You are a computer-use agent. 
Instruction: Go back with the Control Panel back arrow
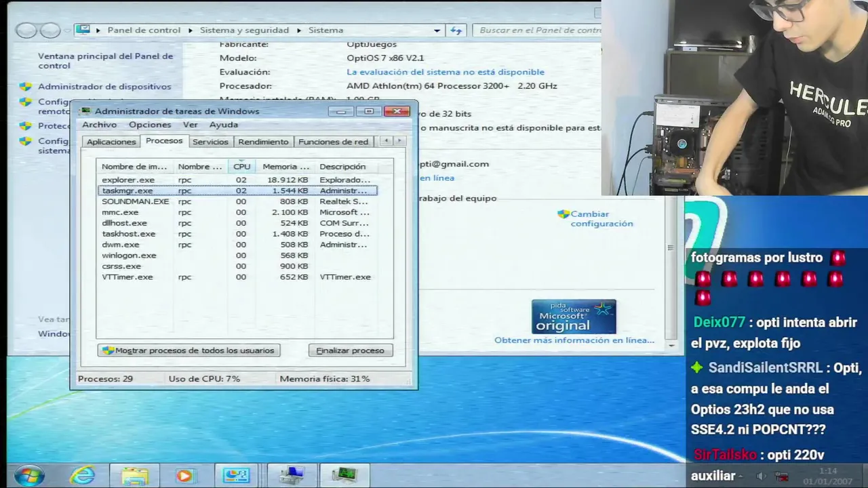point(26,30)
